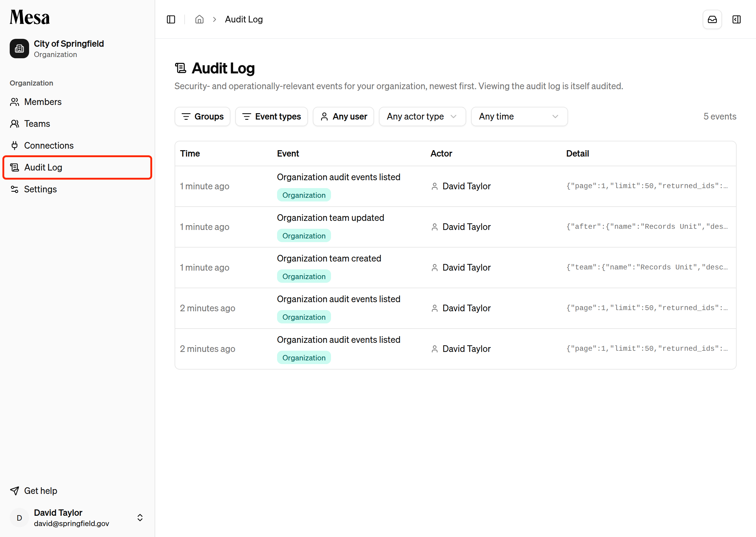Click the Get help link
The image size is (756, 537).
click(x=77, y=491)
